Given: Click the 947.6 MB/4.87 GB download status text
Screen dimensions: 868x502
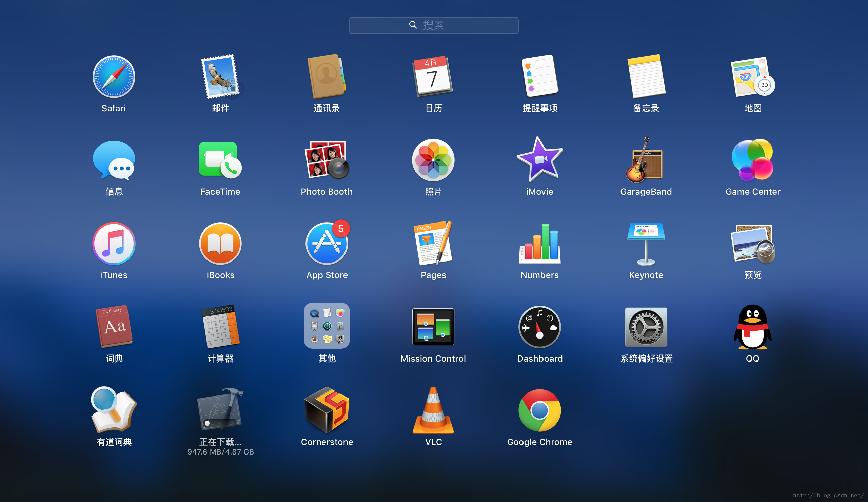Looking at the screenshot, I should tap(220, 452).
